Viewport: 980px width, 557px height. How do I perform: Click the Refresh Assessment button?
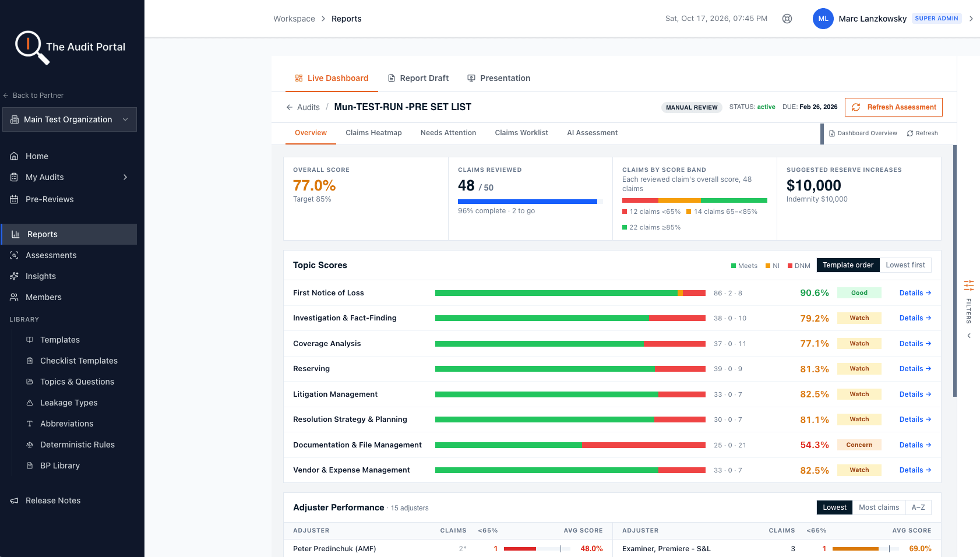[x=894, y=107]
